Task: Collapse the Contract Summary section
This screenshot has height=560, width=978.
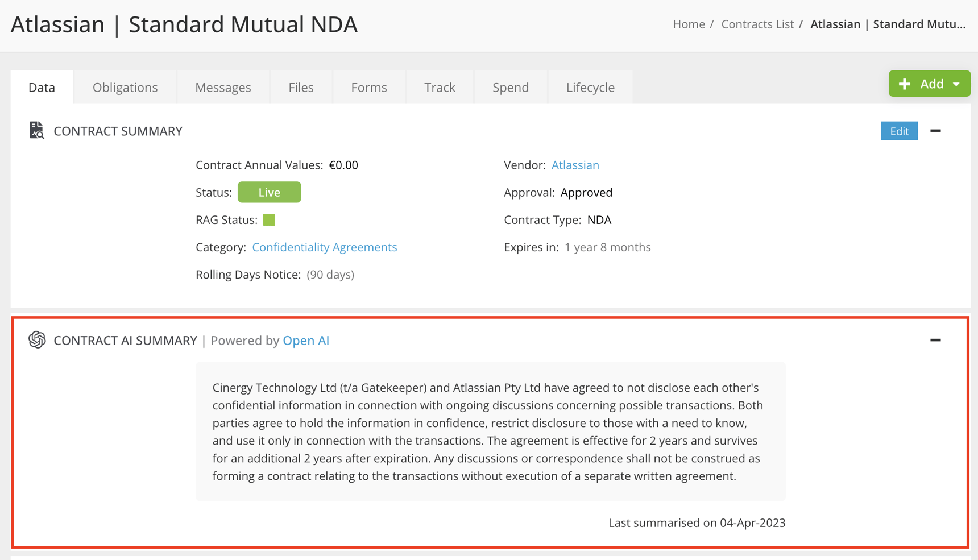Action: (x=935, y=131)
